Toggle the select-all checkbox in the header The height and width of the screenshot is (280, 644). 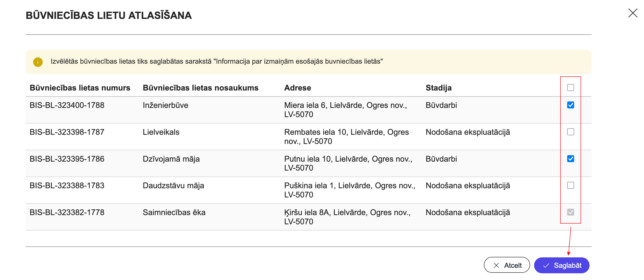(570, 88)
